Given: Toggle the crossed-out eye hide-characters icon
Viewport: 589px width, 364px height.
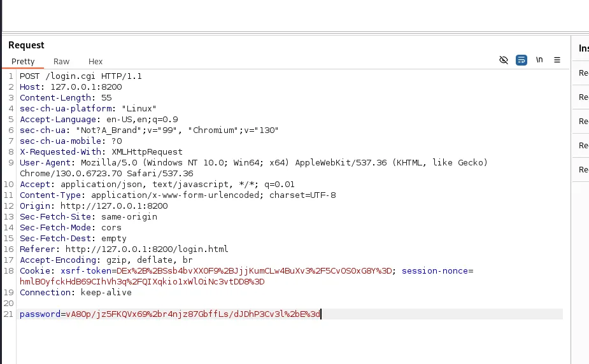Looking at the screenshot, I should 503,60.
